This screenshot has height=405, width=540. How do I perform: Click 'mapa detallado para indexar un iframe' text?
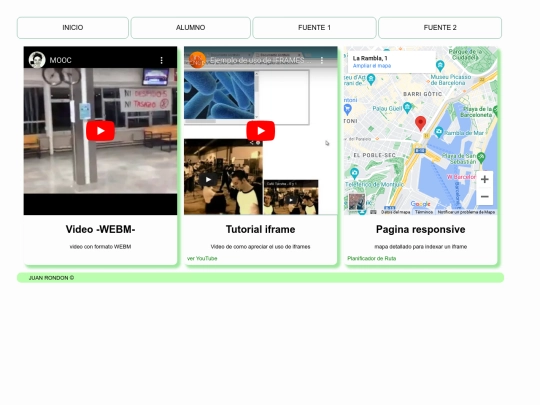[420, 247]
